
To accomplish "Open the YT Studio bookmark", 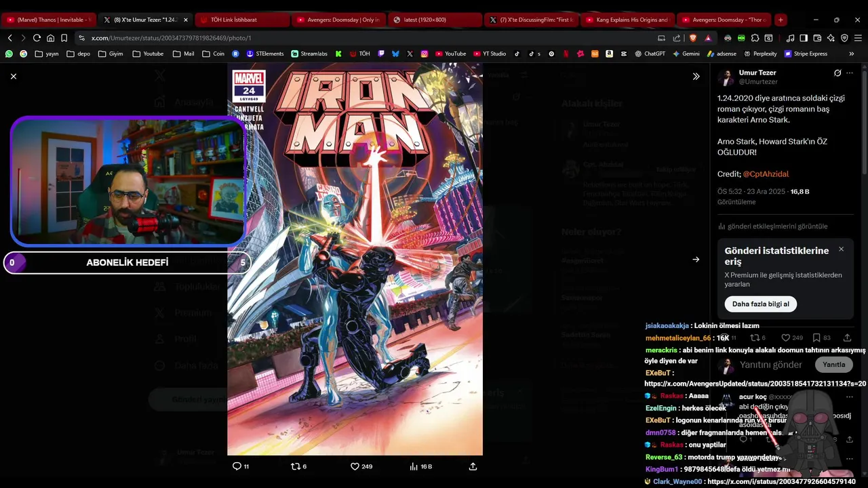I will [x=490, y=54].
